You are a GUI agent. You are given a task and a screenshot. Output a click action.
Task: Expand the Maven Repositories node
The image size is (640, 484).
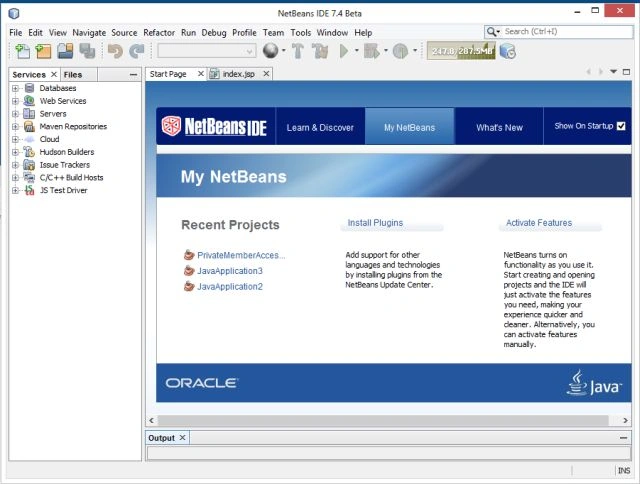(x=16, y=127)
